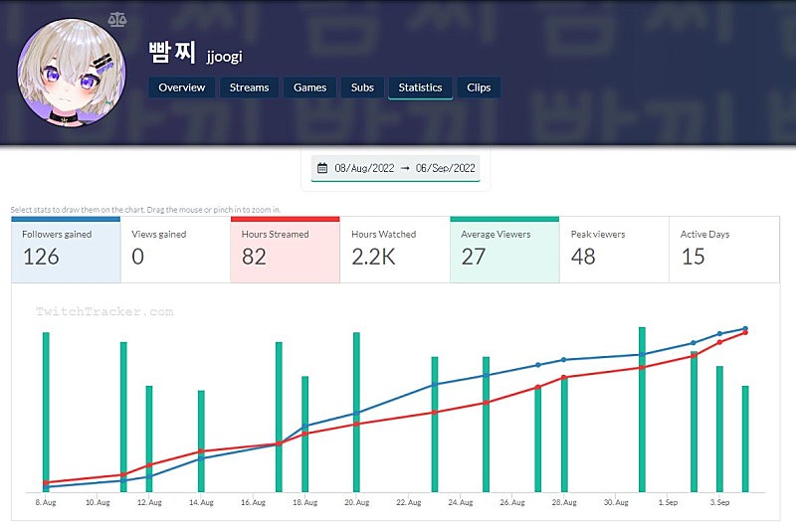
Task: Click the 1. Sep axis label
Action: pyautogui.click(x=668, y=502)
